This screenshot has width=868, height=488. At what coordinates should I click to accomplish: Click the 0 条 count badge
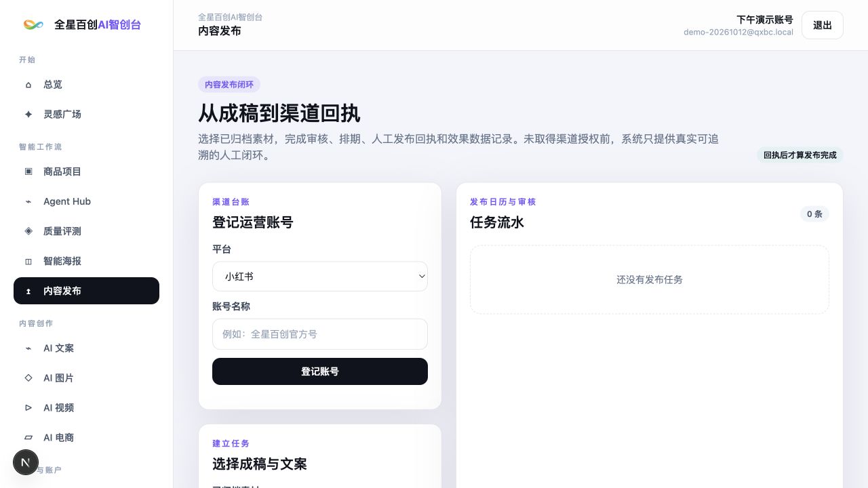(814, 214)
